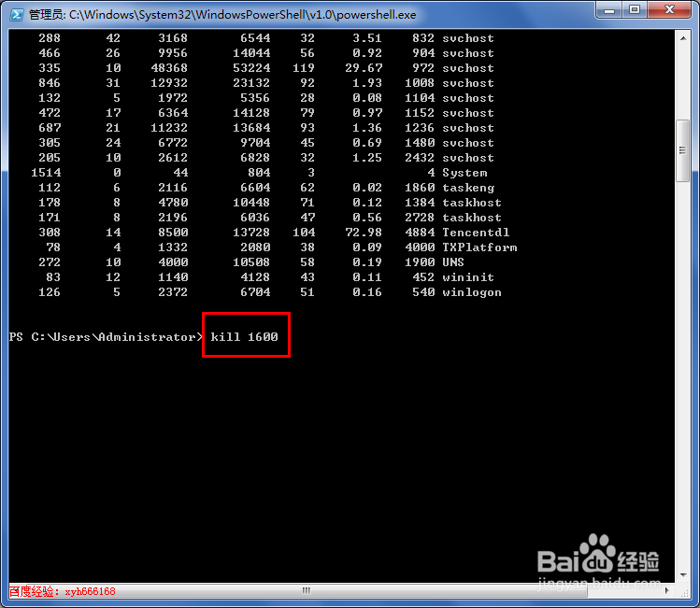Click svchost row with ID 1236

[x=266, y=128]
